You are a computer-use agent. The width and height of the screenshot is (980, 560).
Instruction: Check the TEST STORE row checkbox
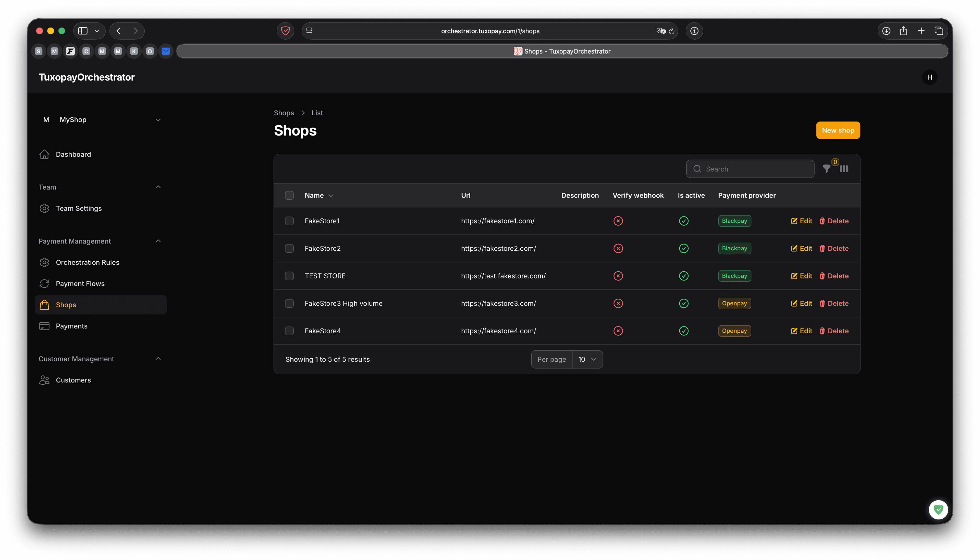coord(289,276)
